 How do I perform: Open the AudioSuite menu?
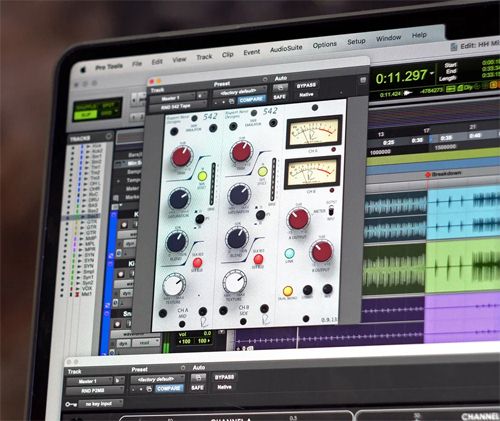click(286, 49)
